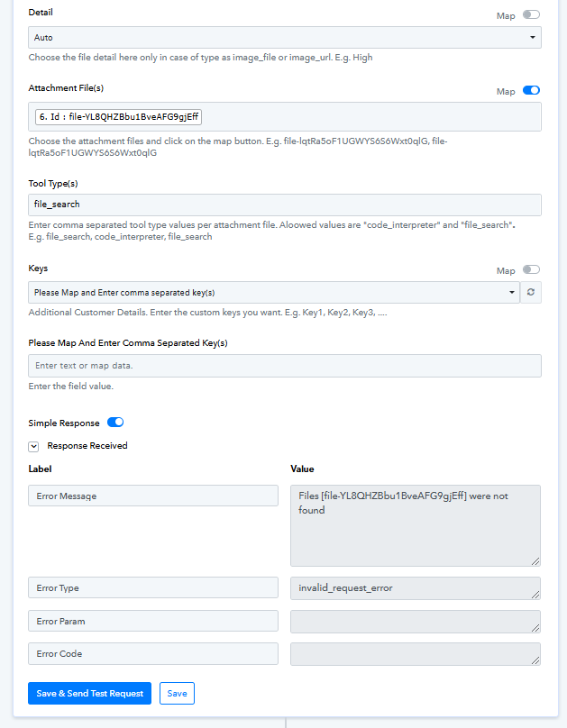Collapse the Response Received section
This screenshot has height=728, width=567.
click(33, 447)
